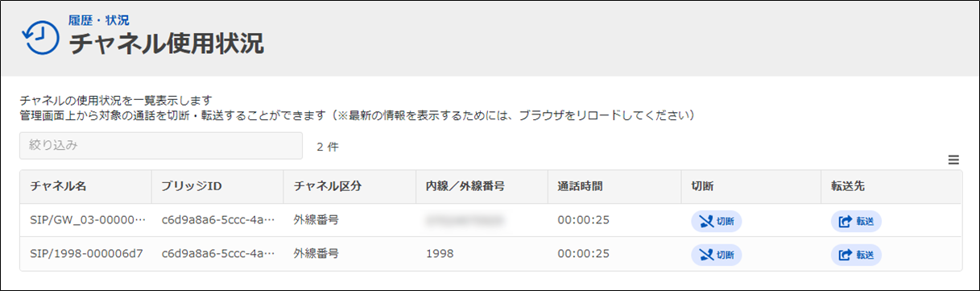
Task: Click the 外線番号 cell in second row
Action: tap(316, 254)
